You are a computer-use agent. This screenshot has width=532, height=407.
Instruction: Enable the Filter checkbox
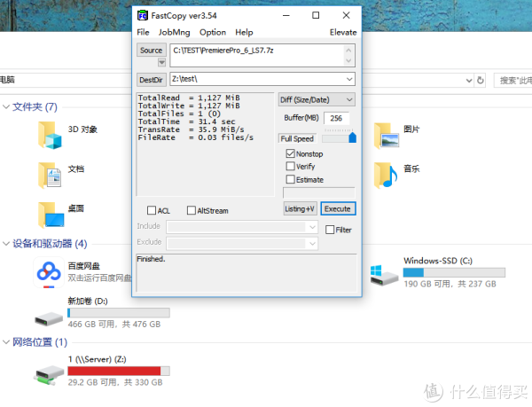click(330, 230)
